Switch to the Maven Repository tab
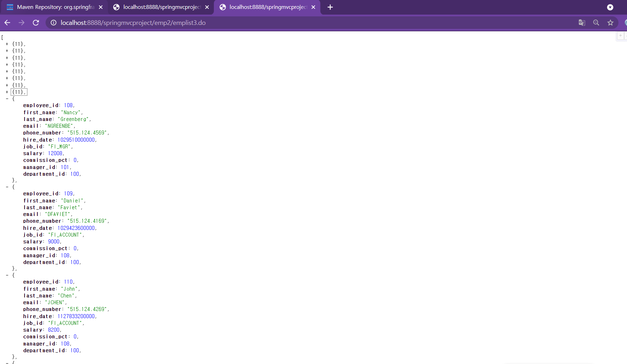This screenshot has height=364, width=627. point(54,7)
